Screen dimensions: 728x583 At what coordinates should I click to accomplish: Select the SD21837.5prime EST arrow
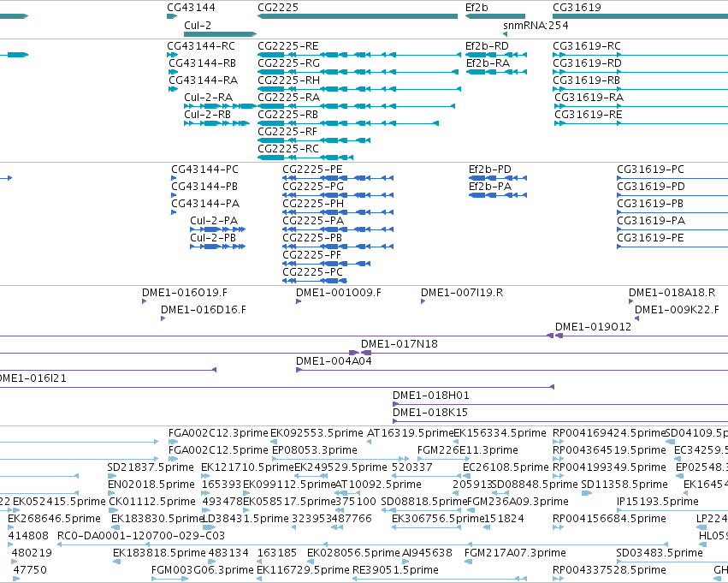[x=112, y=476]
